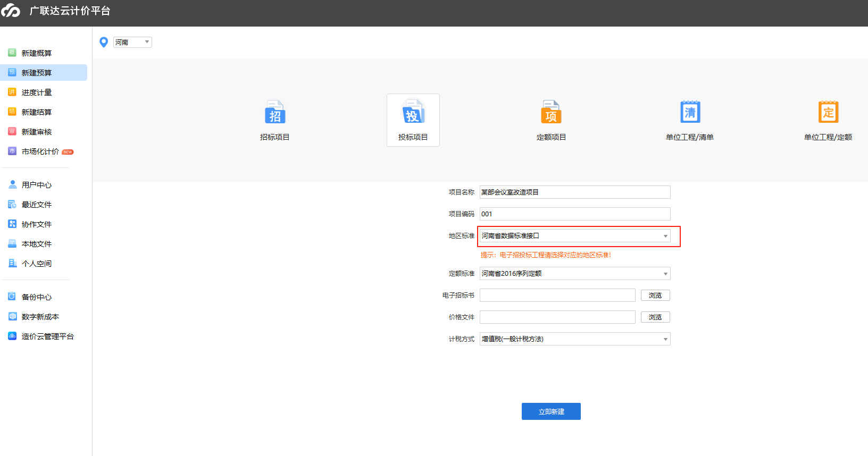Viewport: 868px width, 456px height.
Task: Click the 新建结算 sidebar icon
Action: pos(12,112)
